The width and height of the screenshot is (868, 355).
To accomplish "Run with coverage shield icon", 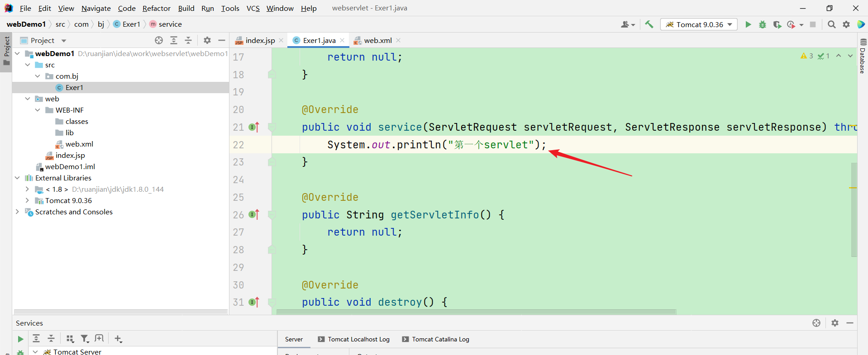I will [x=777, y=24].
